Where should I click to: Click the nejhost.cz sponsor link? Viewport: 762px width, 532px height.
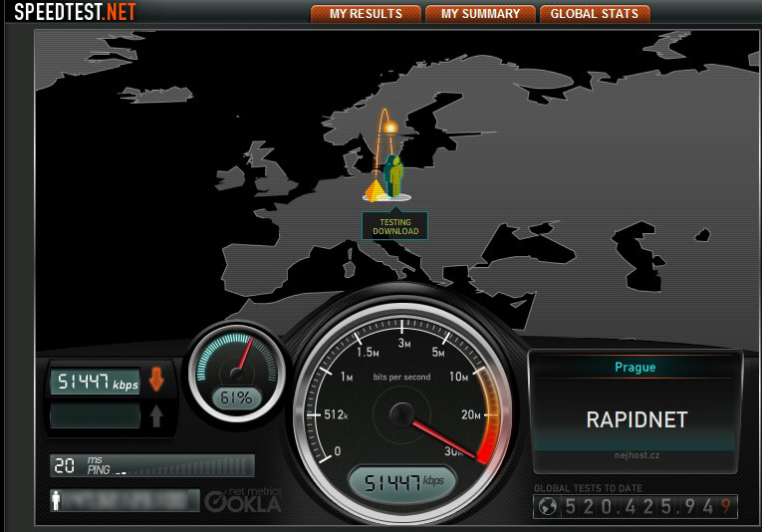(636, 455)
